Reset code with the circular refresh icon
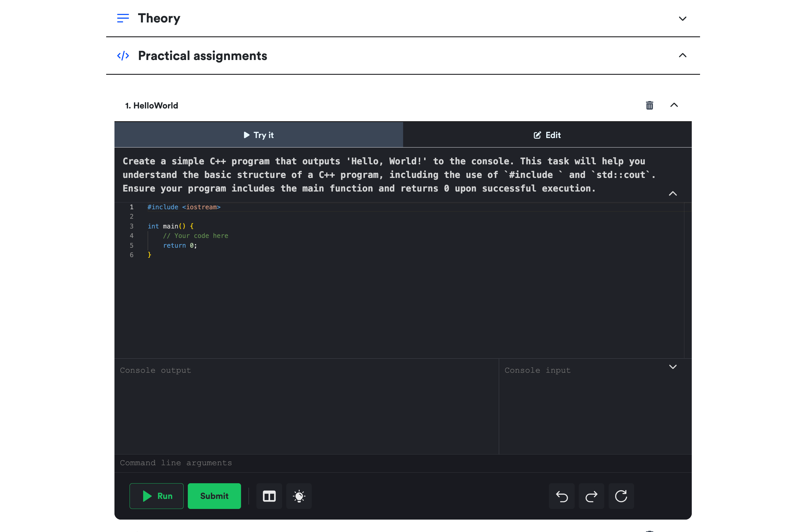Image resolution: width=808 pixels, height=532 pixels. tap(621, 496)
